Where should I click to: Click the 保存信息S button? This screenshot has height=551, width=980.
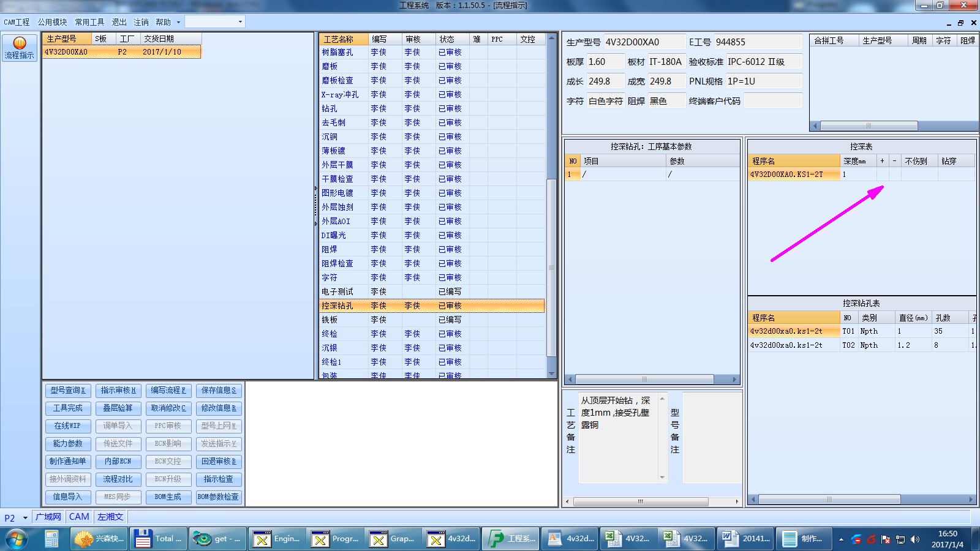(x=219, y=391)
